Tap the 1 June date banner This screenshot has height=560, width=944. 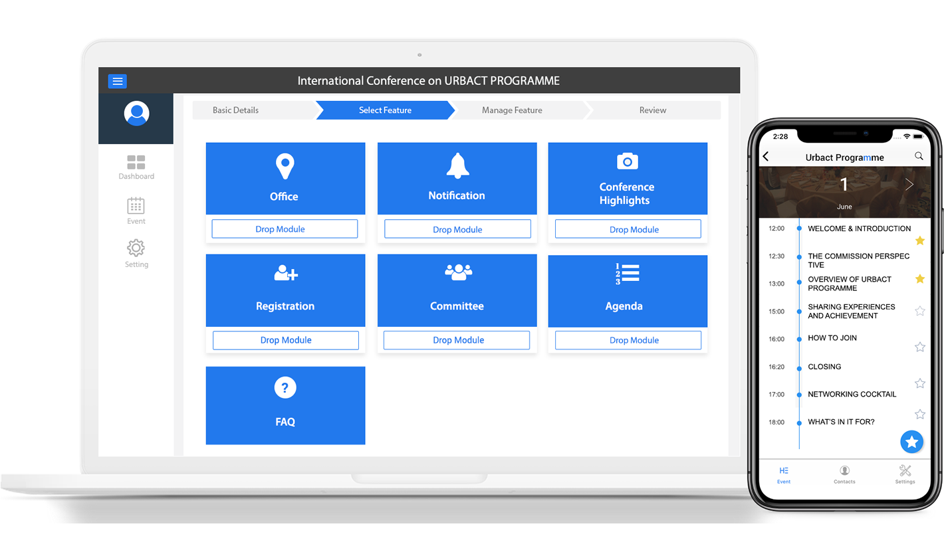tap(844, 192)
